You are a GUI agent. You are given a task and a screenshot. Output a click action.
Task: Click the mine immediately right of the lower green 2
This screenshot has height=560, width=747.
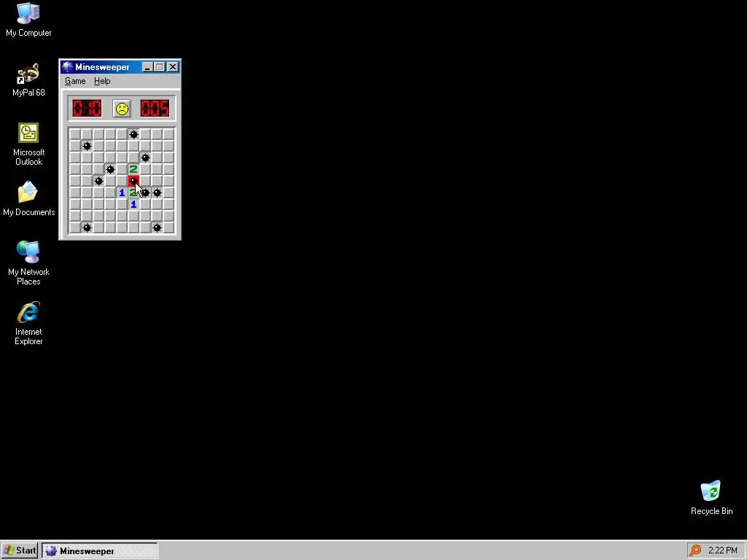(145, 192)
